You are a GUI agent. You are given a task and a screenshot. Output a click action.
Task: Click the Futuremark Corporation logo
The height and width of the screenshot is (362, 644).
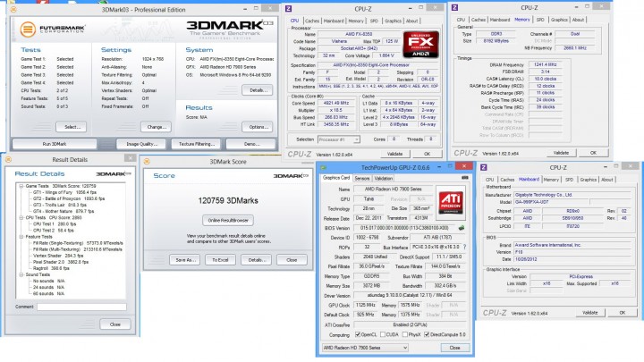(x=52, y=29)
